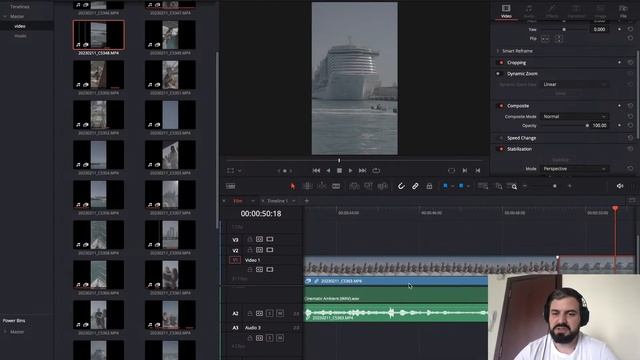This screenshot has width=640, height=360.
Task: Click Full Extent Zoom icon
Action: point(483,186)
